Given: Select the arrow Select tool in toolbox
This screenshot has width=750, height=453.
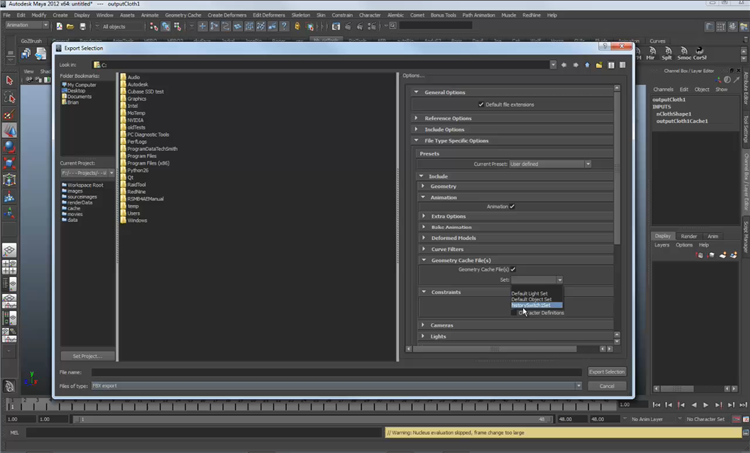Looking at the screenshot, I should (x=9, y=81).
